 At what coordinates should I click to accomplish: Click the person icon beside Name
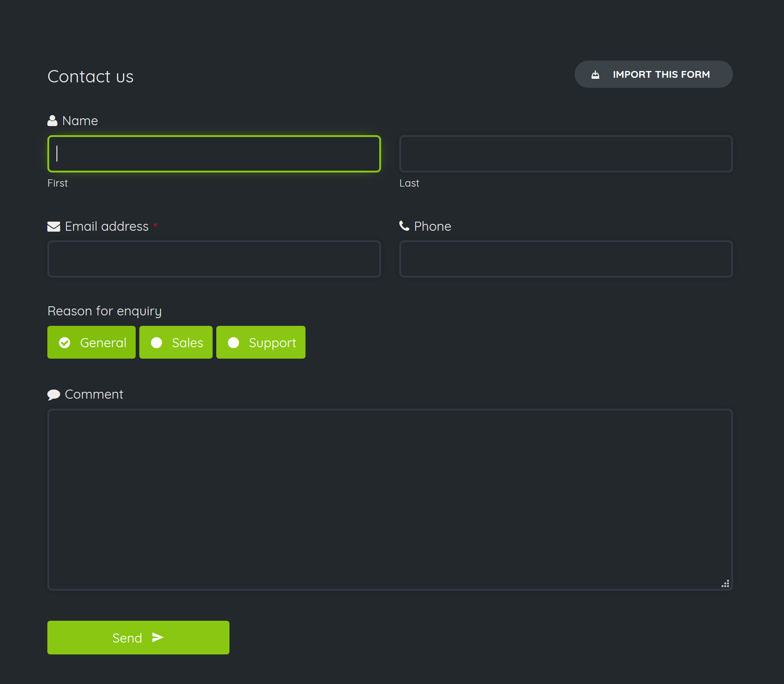pyautogui.click(x=52, y=121)
